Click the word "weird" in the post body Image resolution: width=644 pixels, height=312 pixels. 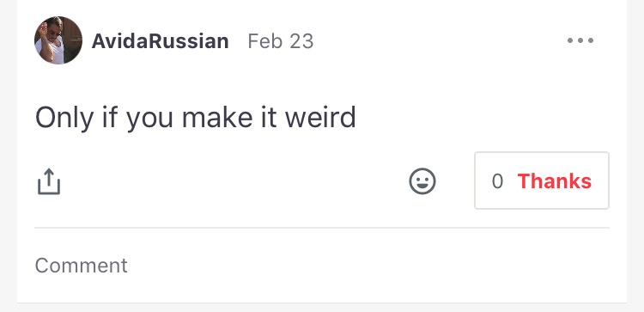320,118
